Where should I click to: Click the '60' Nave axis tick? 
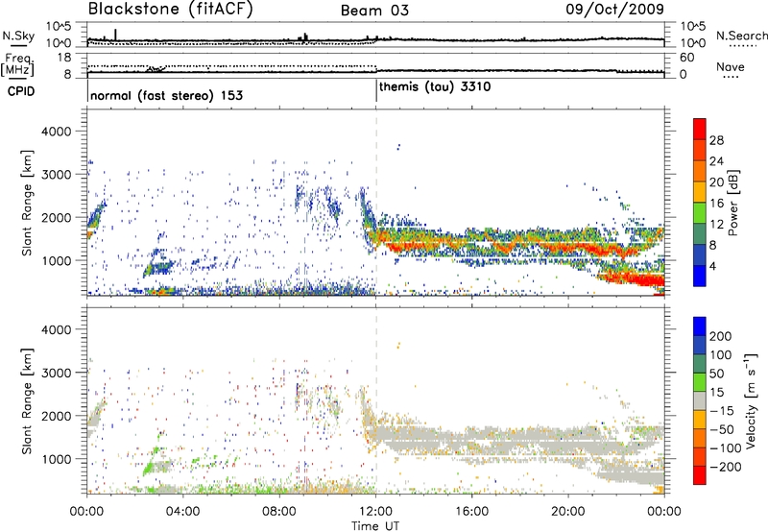(x=686, y=58)
